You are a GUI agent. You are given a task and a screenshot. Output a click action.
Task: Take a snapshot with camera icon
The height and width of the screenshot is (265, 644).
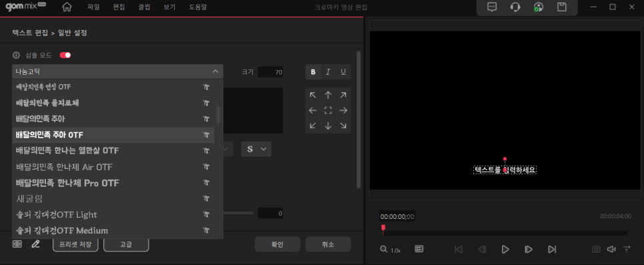point(595,249)
